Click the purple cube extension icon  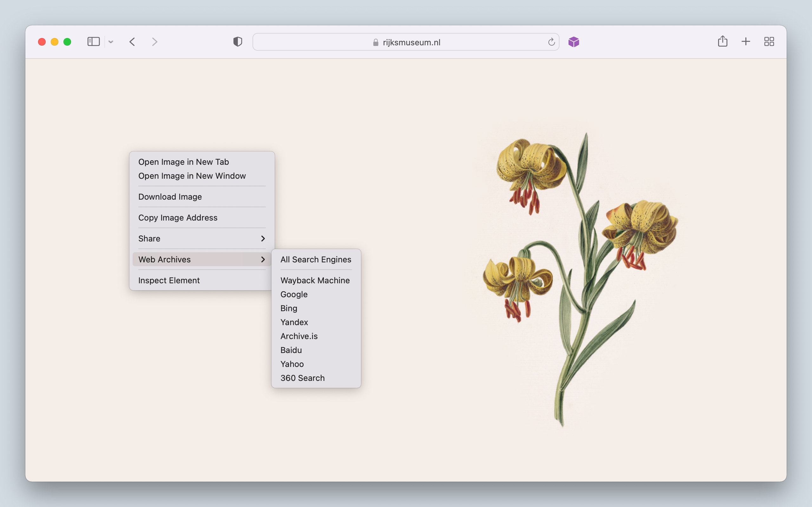tap(574, 42)
